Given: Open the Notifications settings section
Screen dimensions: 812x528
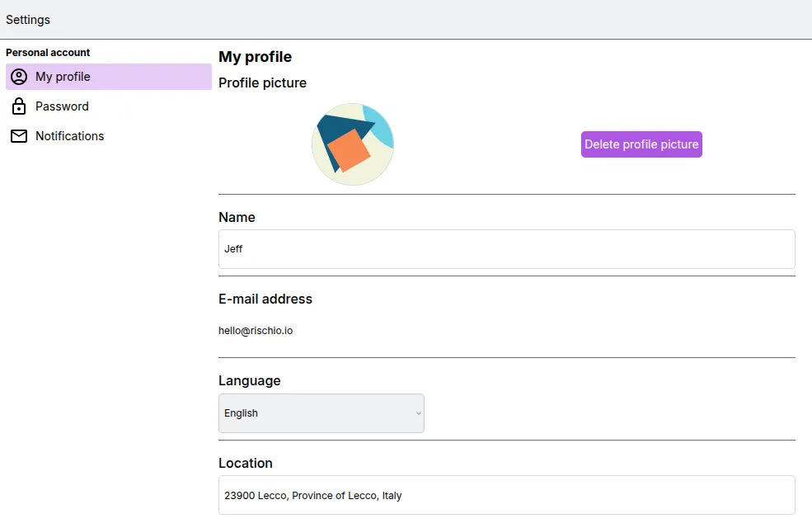Looking at the screenshot, I should click(69, 135).
